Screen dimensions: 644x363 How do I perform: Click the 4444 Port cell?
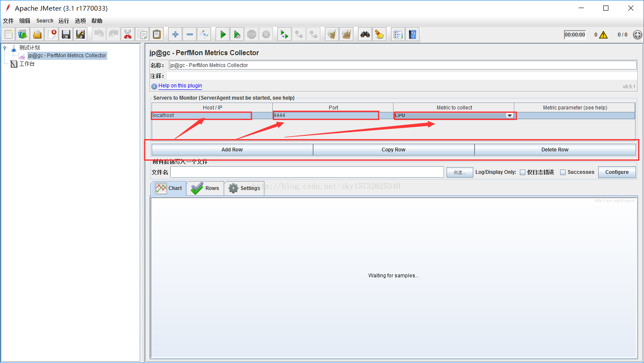(x=333, y=115)
